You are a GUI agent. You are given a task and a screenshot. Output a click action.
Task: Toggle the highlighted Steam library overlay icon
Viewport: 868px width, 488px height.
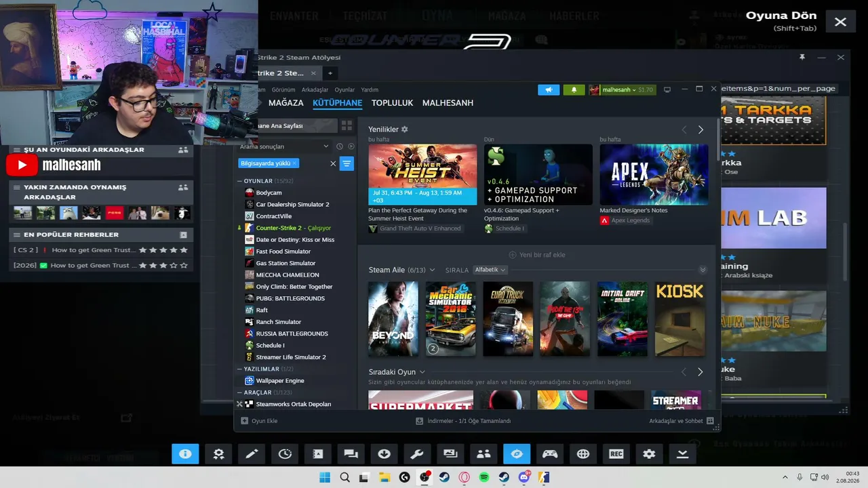click(x=517, y=454)
